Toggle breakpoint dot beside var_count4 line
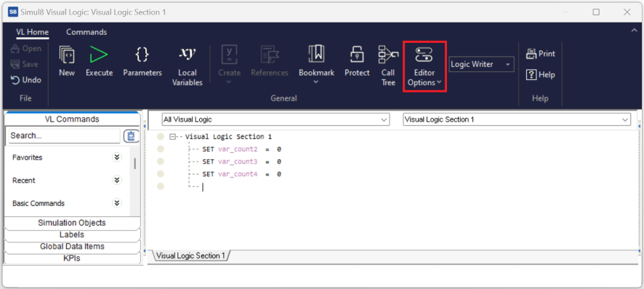644x289 pixels. point(161,174)
